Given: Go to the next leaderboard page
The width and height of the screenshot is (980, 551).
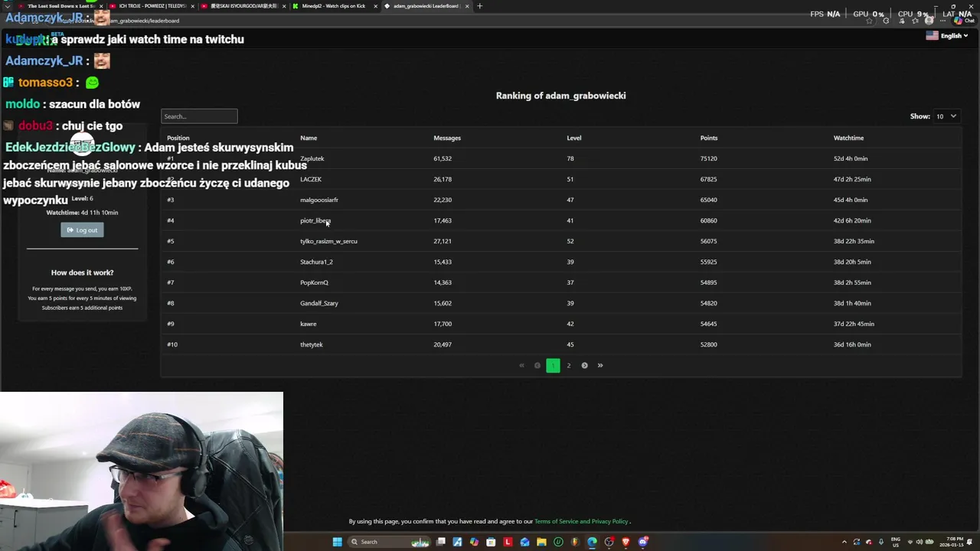Looking at the screenshot, I should [584, 366].
